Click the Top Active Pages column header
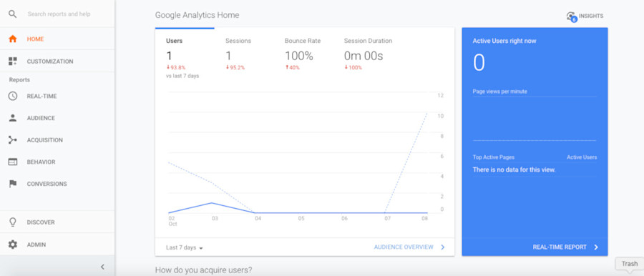644x276 pixels. click(x=493, y=157)
